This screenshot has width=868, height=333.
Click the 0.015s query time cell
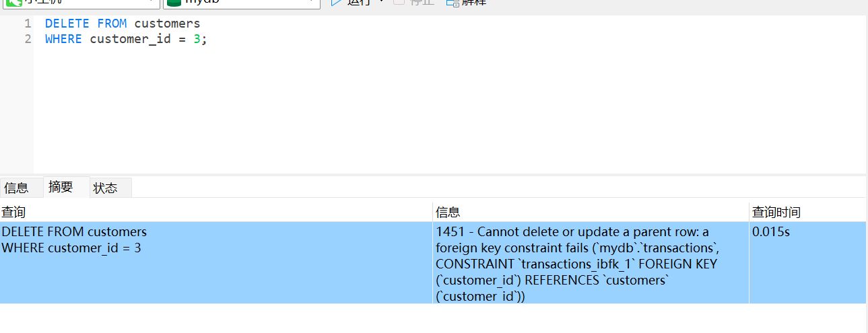(x=771, y=232)
